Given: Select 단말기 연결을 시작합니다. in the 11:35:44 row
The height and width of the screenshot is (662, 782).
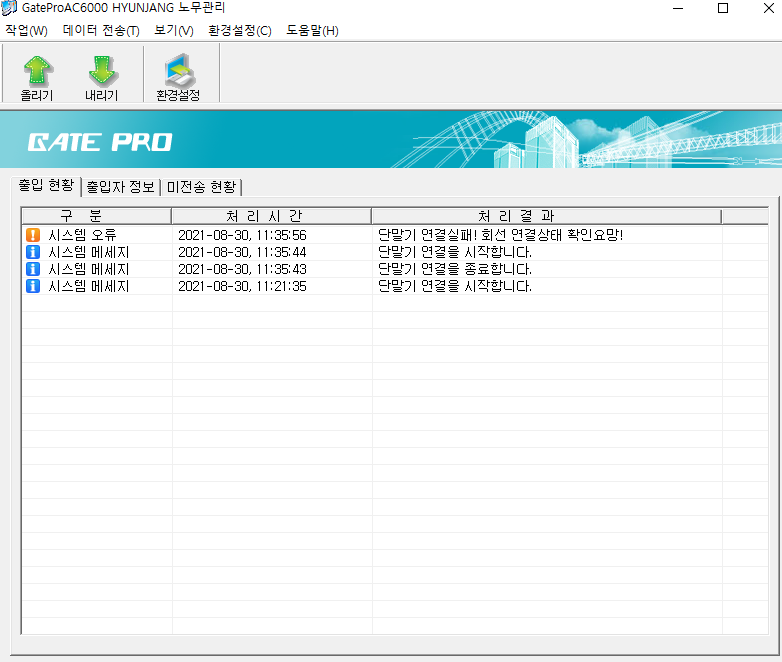Looking at the screenshot, I should [x=455, y=252].
